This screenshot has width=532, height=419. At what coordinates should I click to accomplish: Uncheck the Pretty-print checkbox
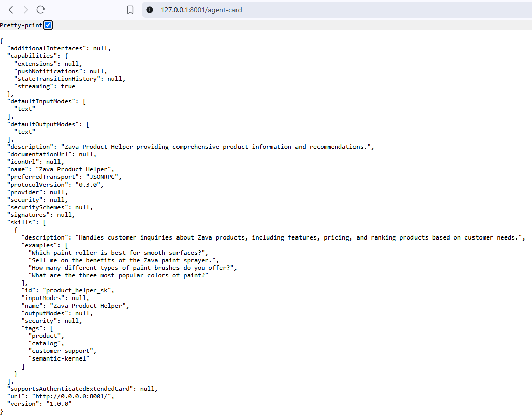48,25
